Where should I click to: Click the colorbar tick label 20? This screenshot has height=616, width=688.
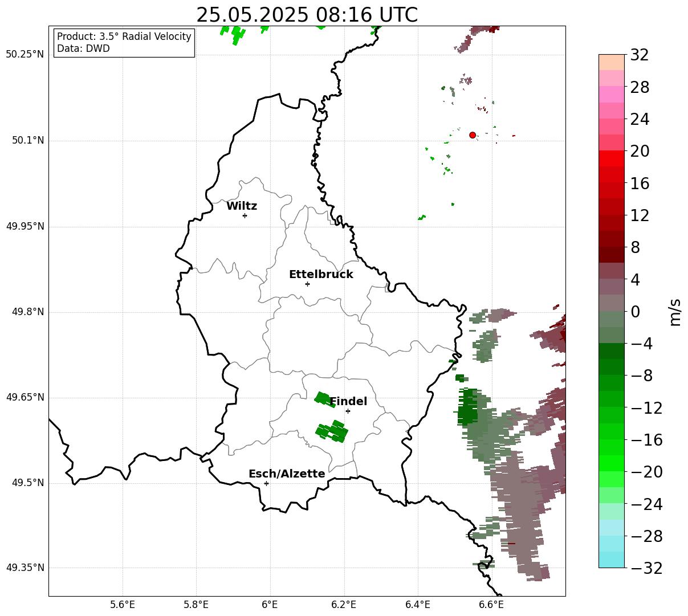640,152
